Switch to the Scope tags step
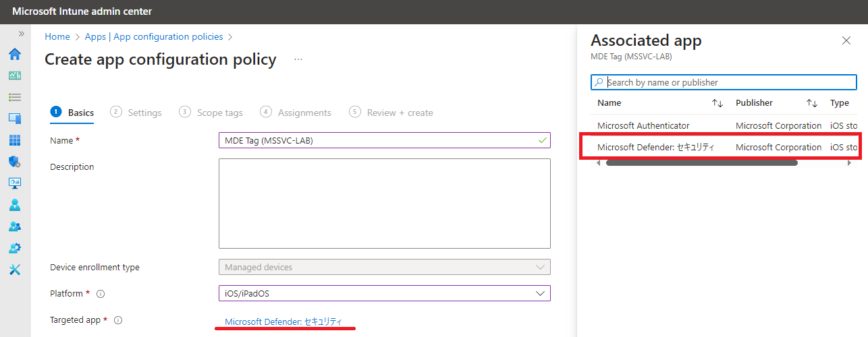Viewport: 868px width, 337px height. tap(211, 113)
